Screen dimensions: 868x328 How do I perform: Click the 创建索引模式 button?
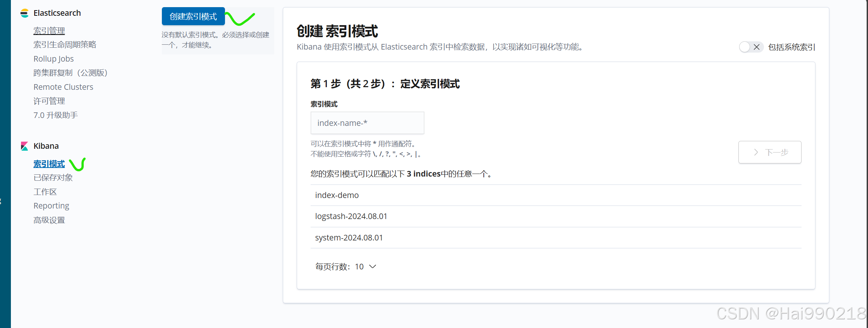pos(193,16)
